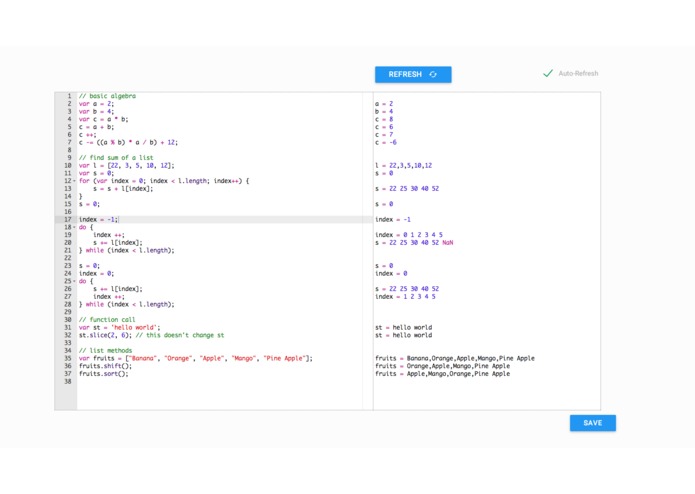The image size is (695, 494).
Task: Click the line 'index = 0;' on line 24
Action: pyautogui.click(x=96, y=274)
